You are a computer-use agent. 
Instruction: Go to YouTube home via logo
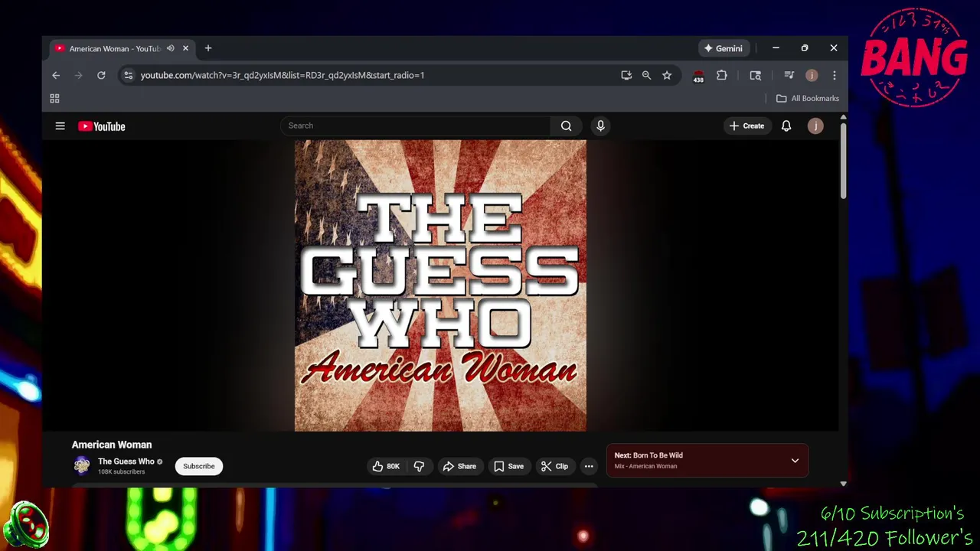(101, 126)
